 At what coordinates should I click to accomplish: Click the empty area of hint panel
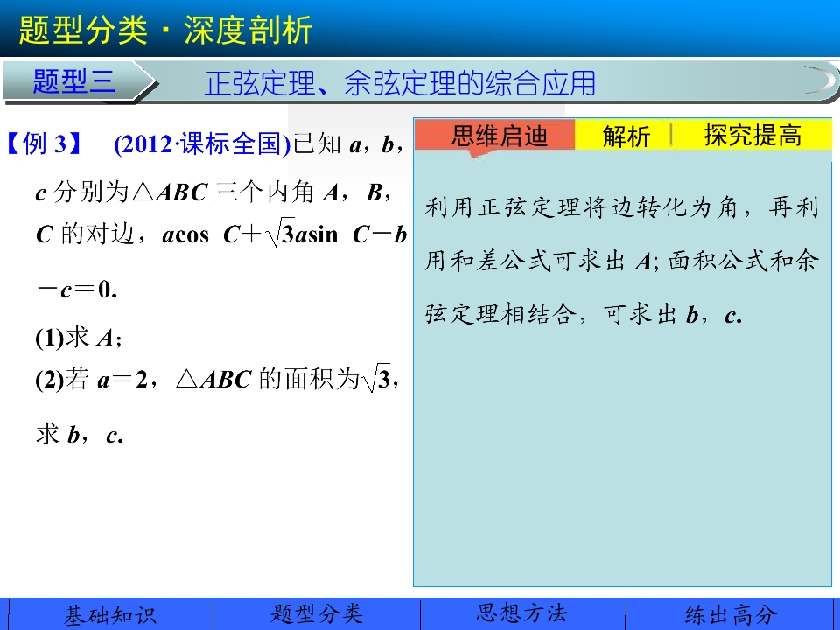(x=621, y=455)
